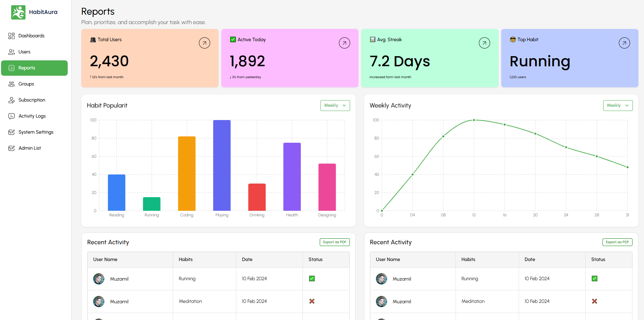Image resolution: width=644 pixels, height=320 pixels.
Task: Click the 7.2 Days streak value
Action: [x=400, y=62]
